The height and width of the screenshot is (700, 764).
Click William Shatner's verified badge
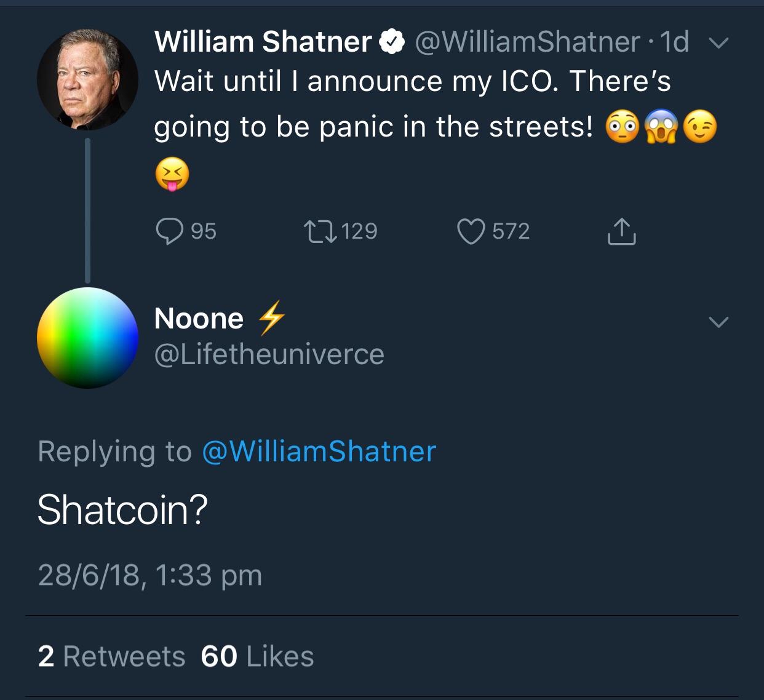click(x=391, y=42)
